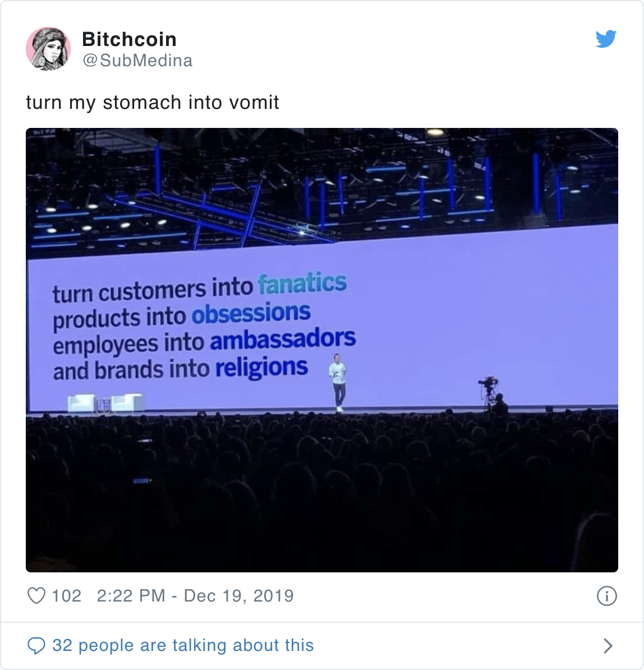
Task: Click the chevron arrow beside talking-about link
Action: click(608, 646)
